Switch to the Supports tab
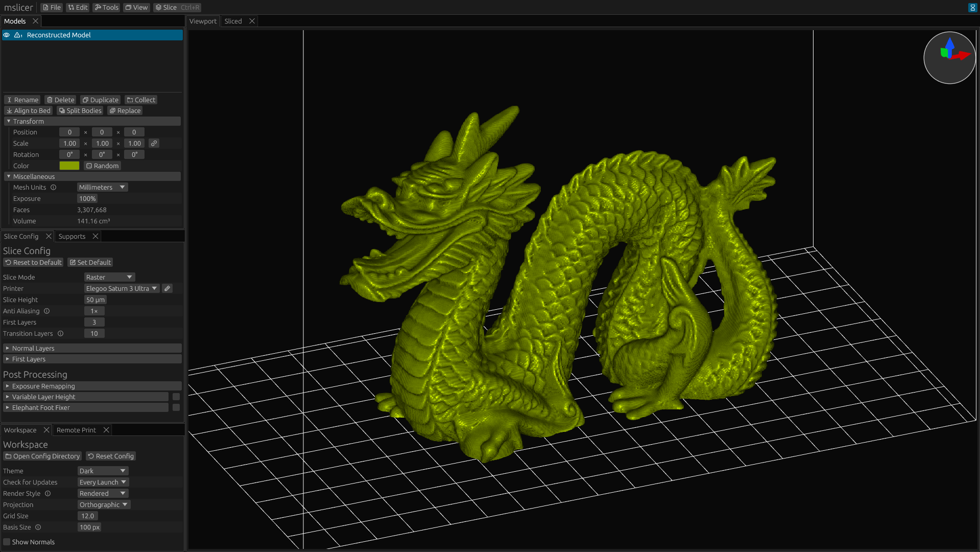Image resolution: width=980 pixels, height=552 pixels. coord(71,236)
